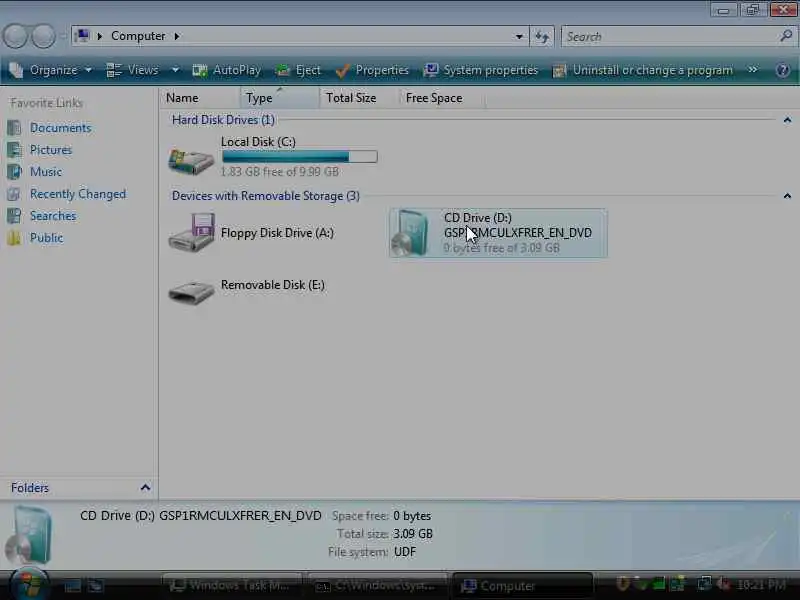The height and width of the screenshot is (600, 800).
Task: Click the Recently Changed icon in the sidebar
Action: click(x=14, y=194)
